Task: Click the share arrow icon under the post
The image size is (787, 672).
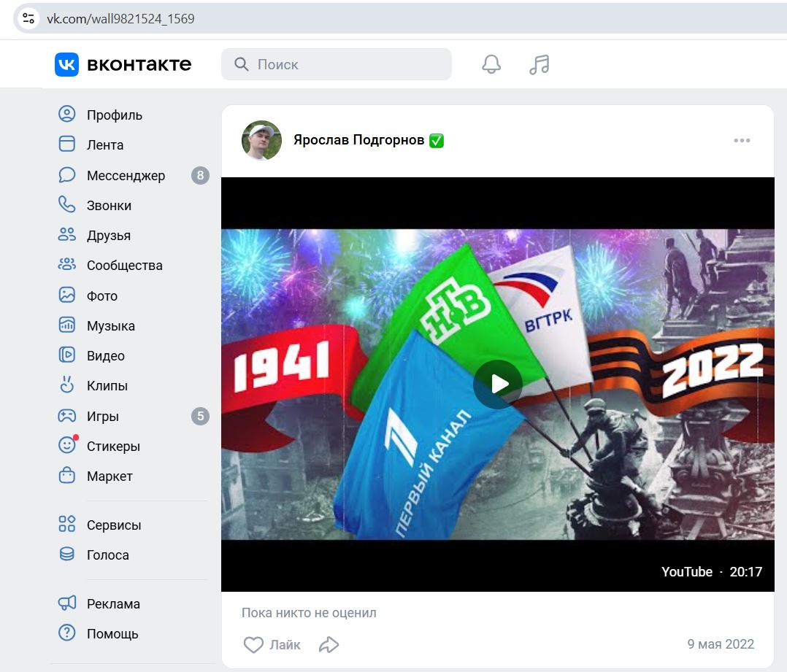Action: 329,645
